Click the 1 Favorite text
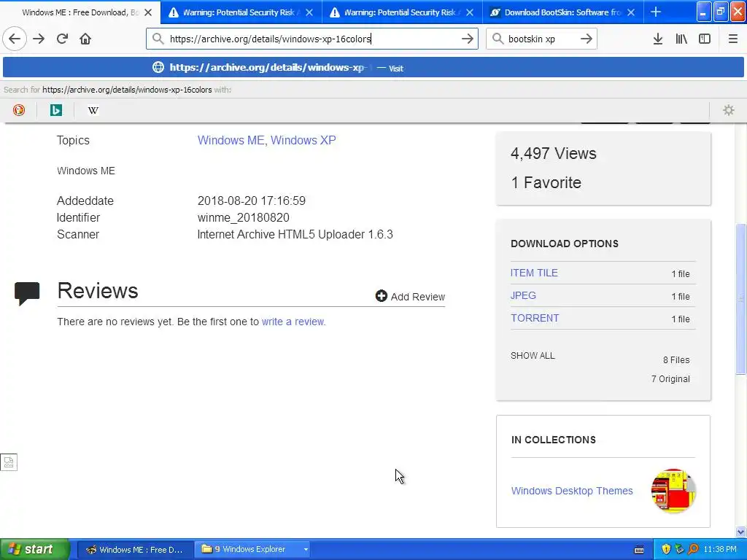Viewport: 747px width, 560px height. point(546,182)
